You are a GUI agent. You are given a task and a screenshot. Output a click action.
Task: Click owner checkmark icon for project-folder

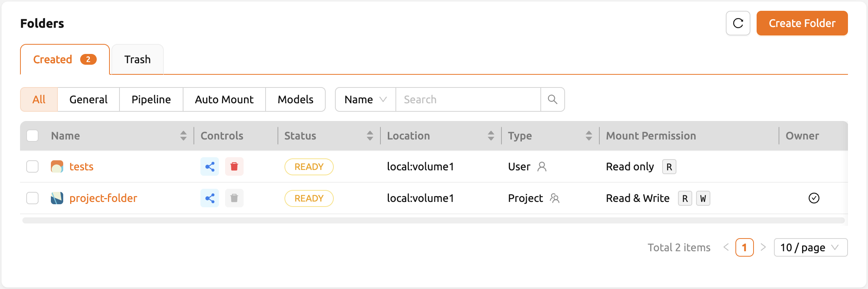[x=814, y=198]
